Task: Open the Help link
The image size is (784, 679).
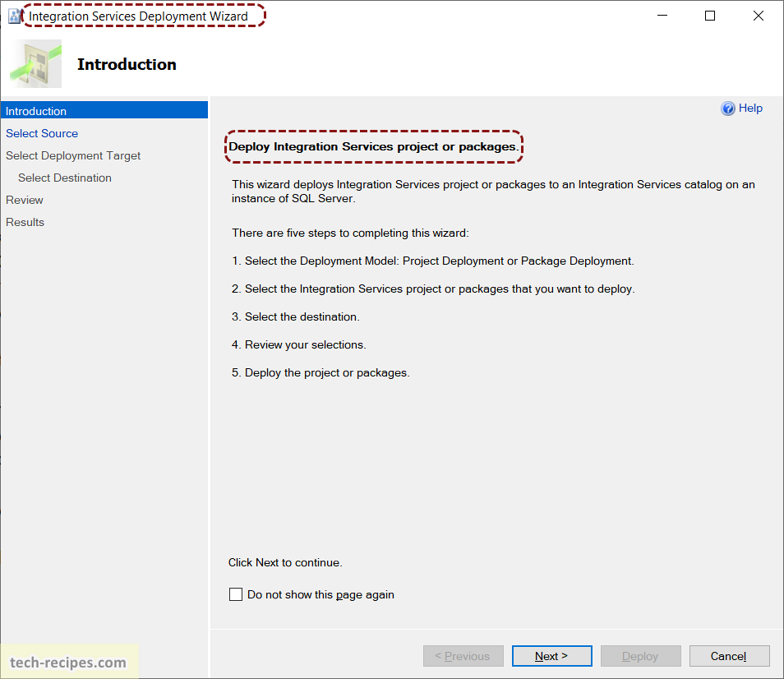Action: click(x=750, y=108)
